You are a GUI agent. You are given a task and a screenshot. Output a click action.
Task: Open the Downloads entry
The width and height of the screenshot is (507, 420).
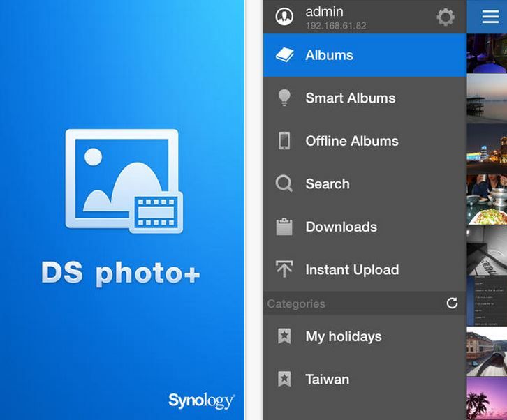click(365, 227)
